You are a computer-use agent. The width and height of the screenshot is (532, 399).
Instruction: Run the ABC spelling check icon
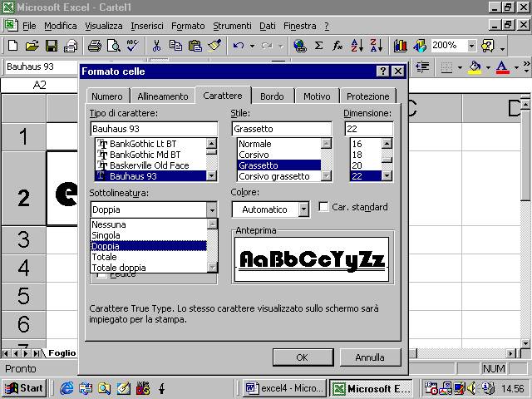point(133,46)
